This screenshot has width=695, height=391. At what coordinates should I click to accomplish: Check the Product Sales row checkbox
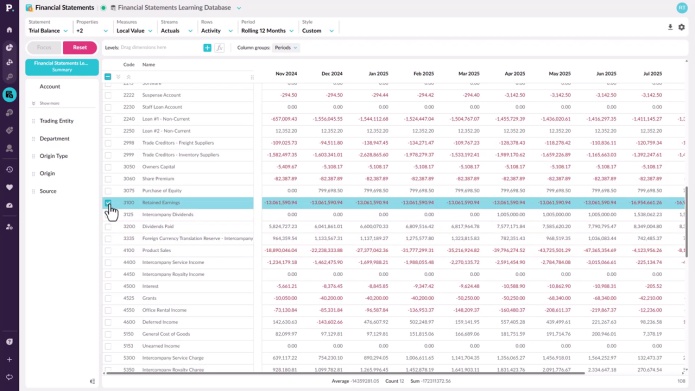(x=108, y=250)
